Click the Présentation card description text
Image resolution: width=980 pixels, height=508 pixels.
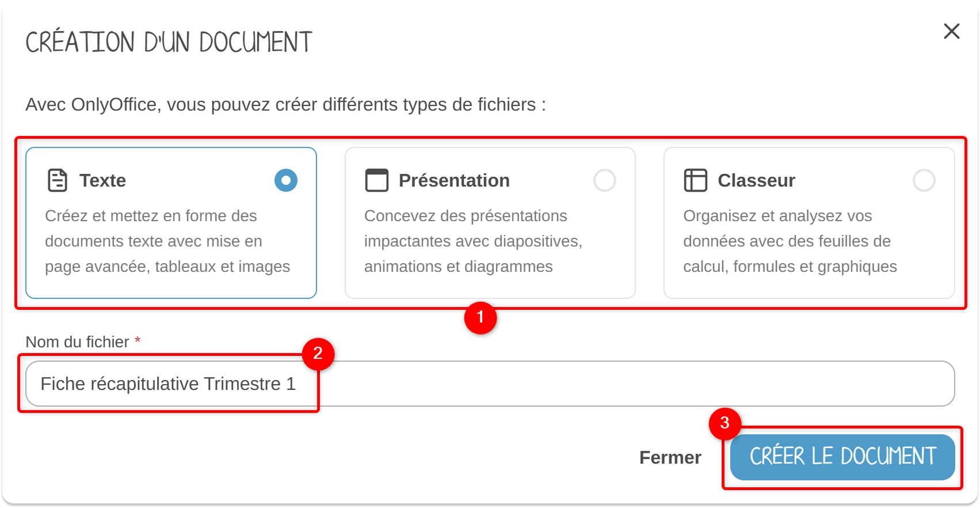pyautogui.click(x=473, y=241)
